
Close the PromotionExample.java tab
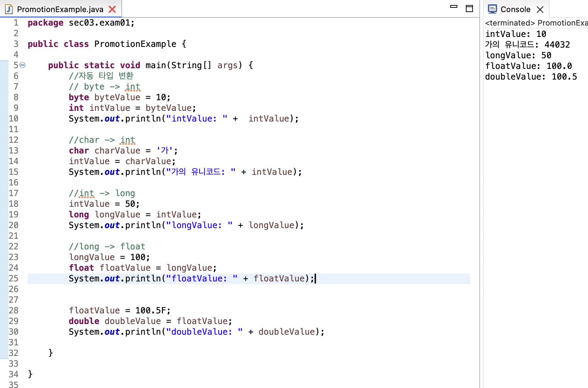coord(112,9)
